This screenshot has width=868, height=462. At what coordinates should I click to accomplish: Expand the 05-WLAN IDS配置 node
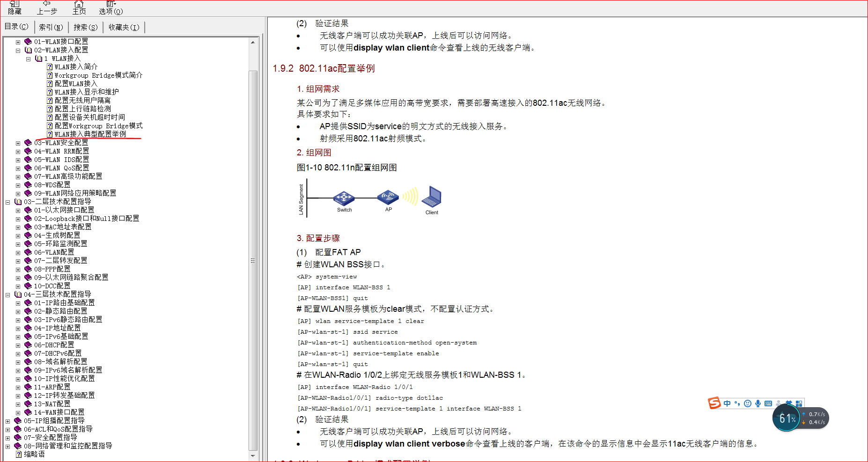click(18, 160)
